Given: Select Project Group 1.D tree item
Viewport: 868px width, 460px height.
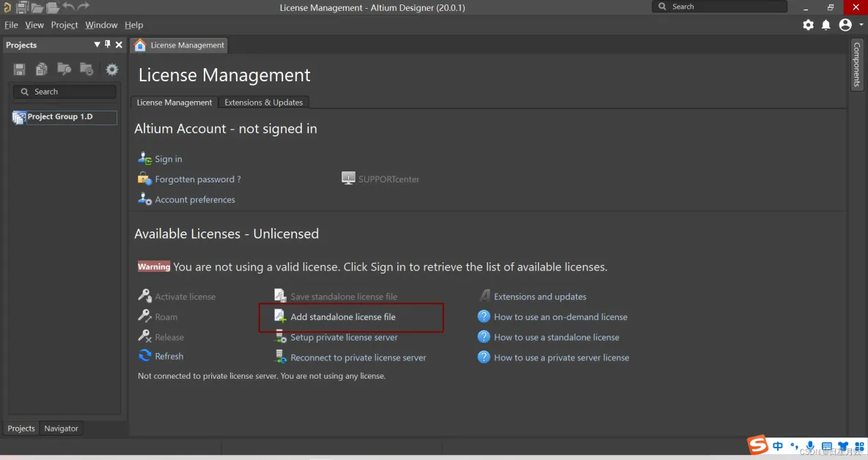Looking at the screenshot, I should pos(65,117).
